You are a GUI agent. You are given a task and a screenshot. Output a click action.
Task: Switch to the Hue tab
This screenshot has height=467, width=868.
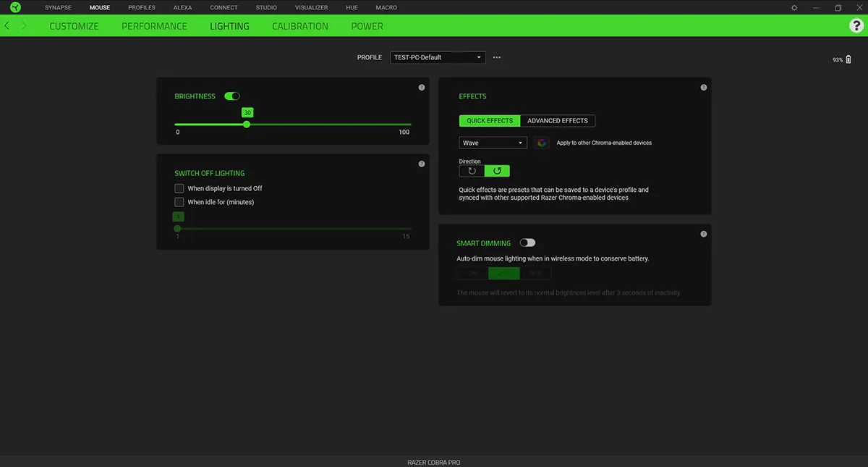[352, 7]
